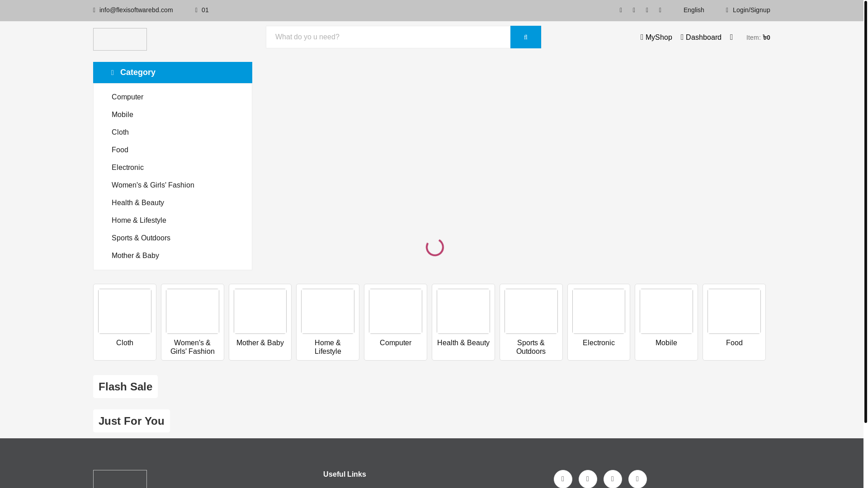Image resolution: width=868 pixels, height=488 pixels.
Task: Click the Just For You heading
Action: pos(132,421)
